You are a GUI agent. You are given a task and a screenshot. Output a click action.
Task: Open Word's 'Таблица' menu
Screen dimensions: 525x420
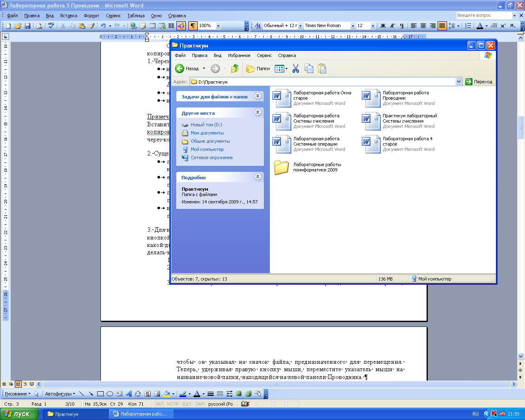(x=136, y=16)
